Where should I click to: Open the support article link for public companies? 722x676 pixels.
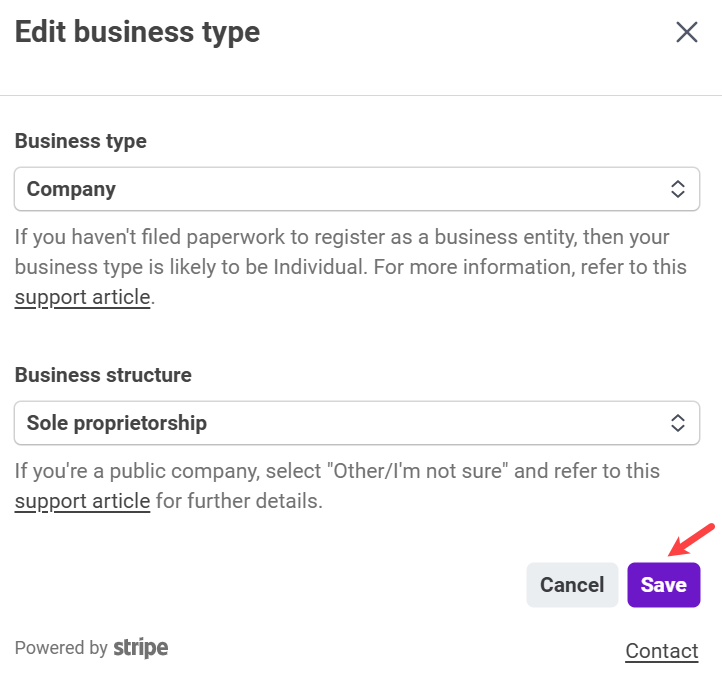click(82, 500)
